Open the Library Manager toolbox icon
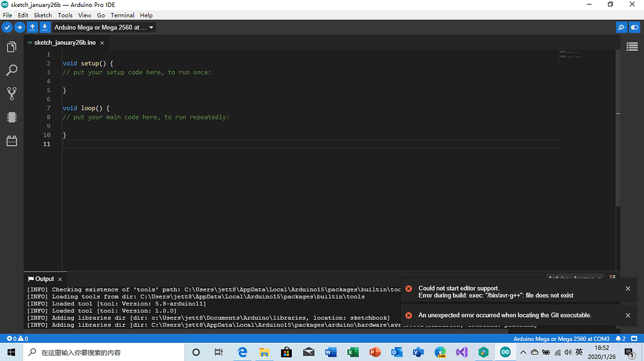This screenshot has height=361, width=644. [11, 141]
